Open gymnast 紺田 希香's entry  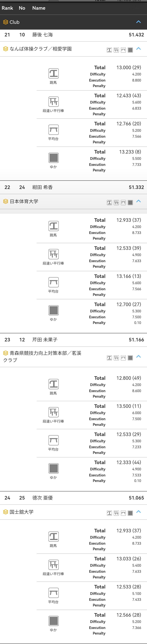42,187
